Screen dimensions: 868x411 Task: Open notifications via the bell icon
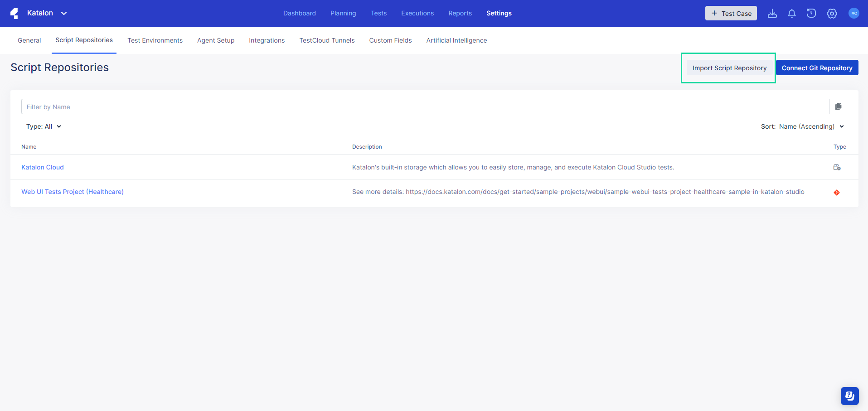(x=791, y=13)
